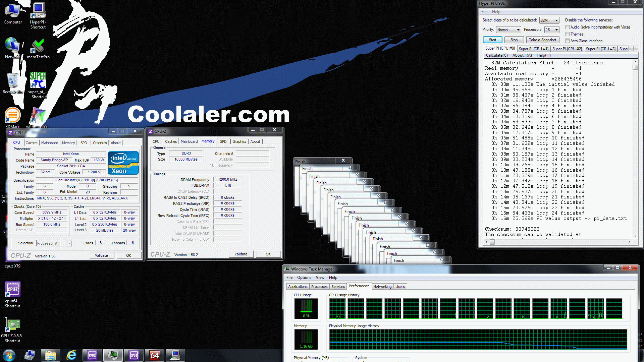The image size is (644, 362).
Task: Open the Priority Normal dropdown
Action: coord(508,30)
